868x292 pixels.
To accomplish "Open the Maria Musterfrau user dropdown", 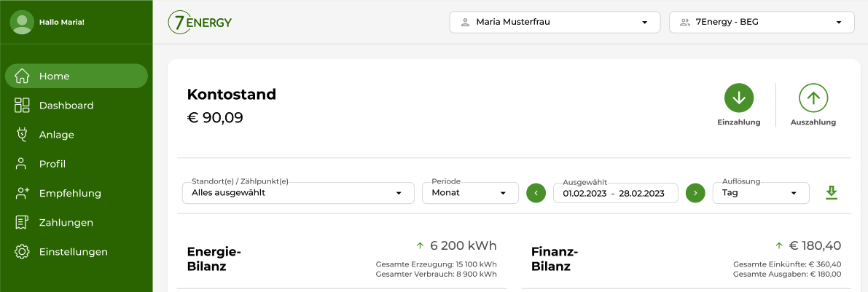I will [555, 22].
